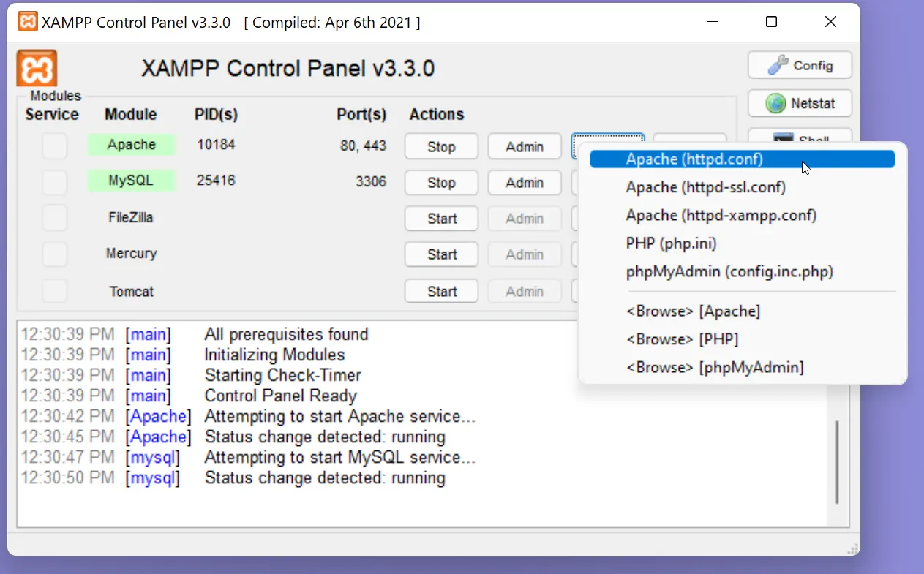Open phpMyAdmin (config.inc.php) entry
The image size is (924, 574).
click(x=729, y=272)
